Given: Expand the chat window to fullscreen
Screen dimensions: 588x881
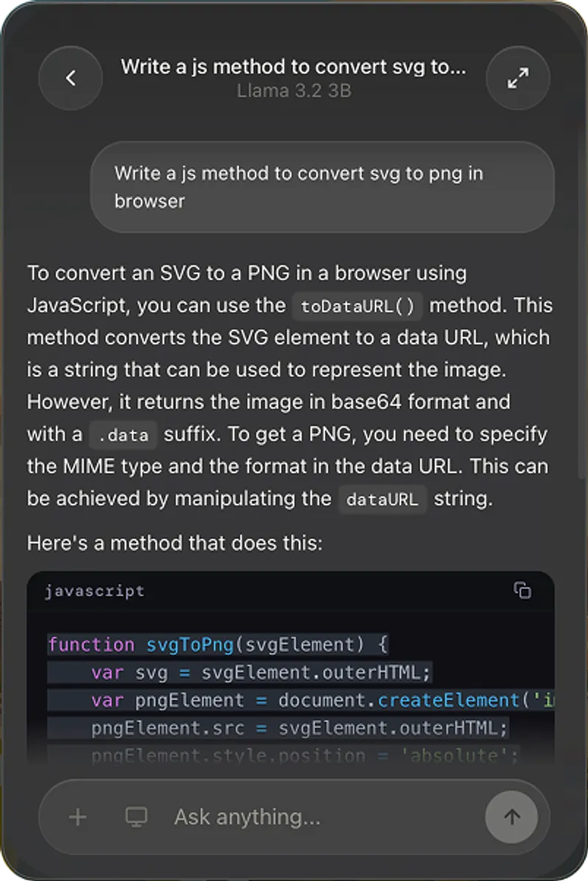Looking at the screenshot, I should (518, 78).
